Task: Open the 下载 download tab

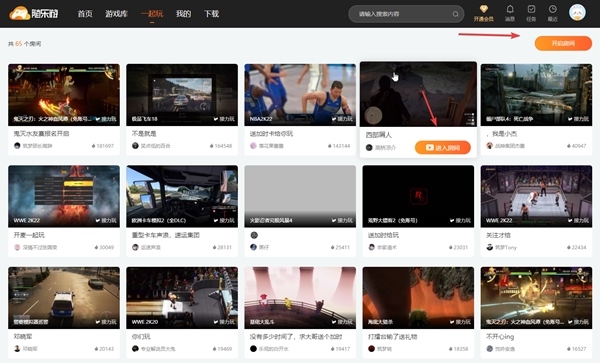Action: point(211,14)
